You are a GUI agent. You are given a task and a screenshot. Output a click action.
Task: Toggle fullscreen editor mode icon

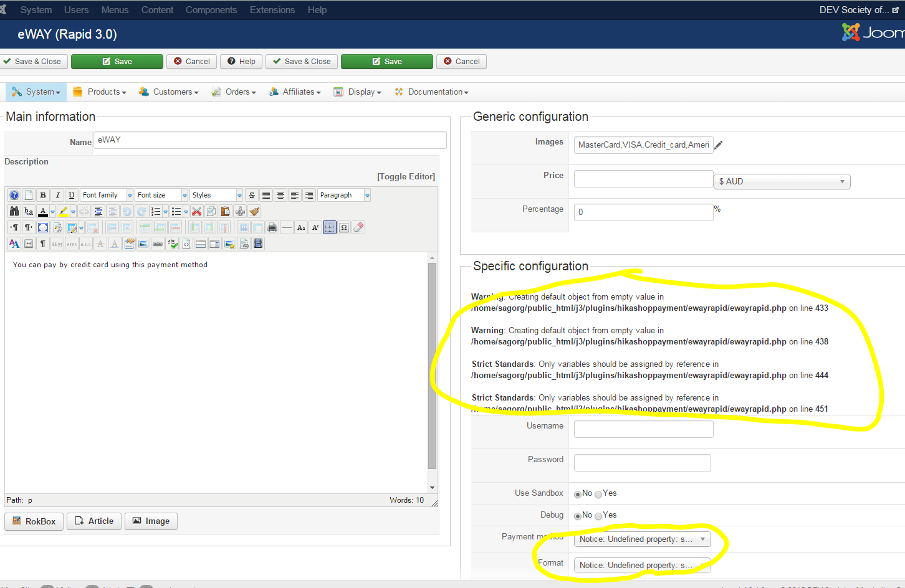point(43,227)
